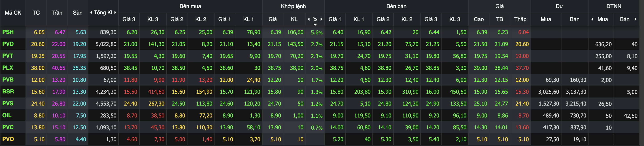Click left arrow beside ĐTNN Mua

(x=592, y=19)
